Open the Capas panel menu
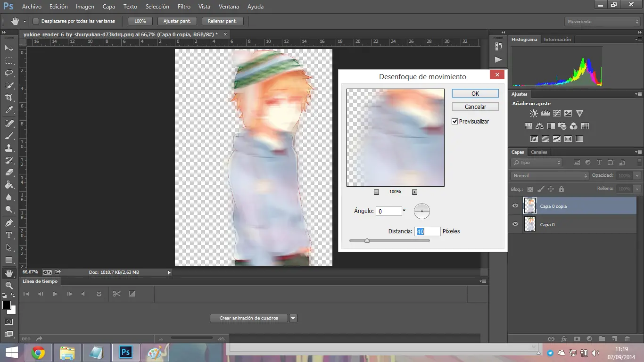Screen dimensions: 644x362 tap(638, 152)
